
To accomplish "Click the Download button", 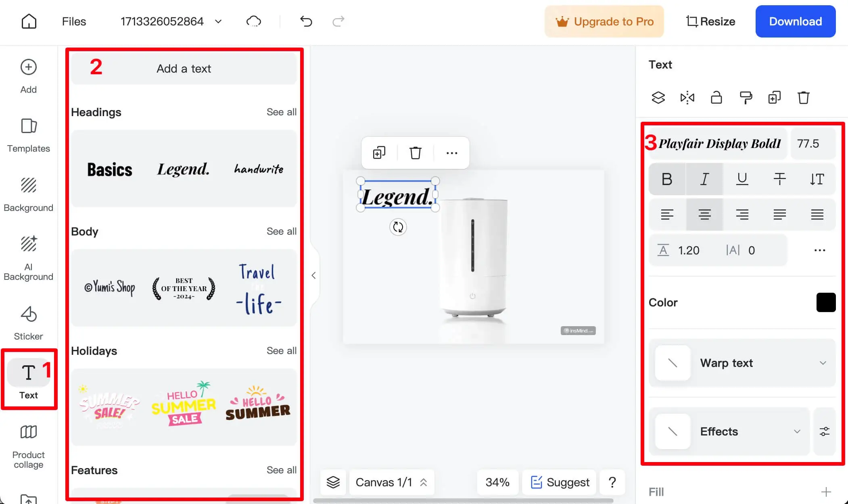I will click(x=796, y=22).
